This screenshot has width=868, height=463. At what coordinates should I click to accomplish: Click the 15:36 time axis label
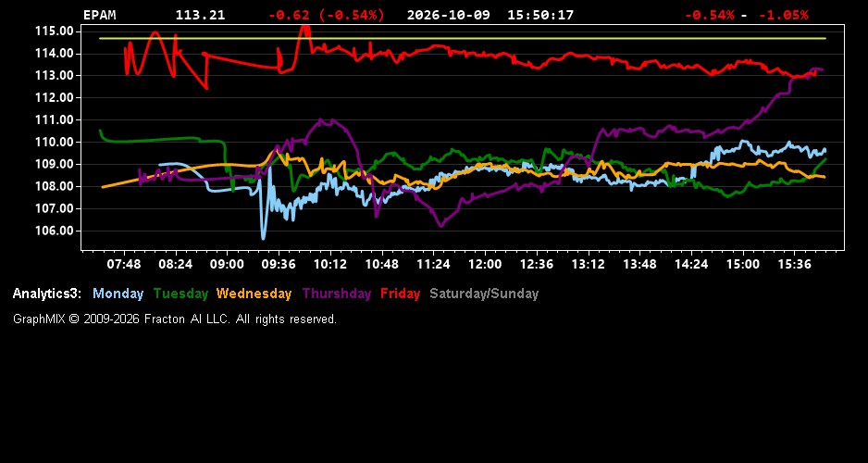pos(794,264)
